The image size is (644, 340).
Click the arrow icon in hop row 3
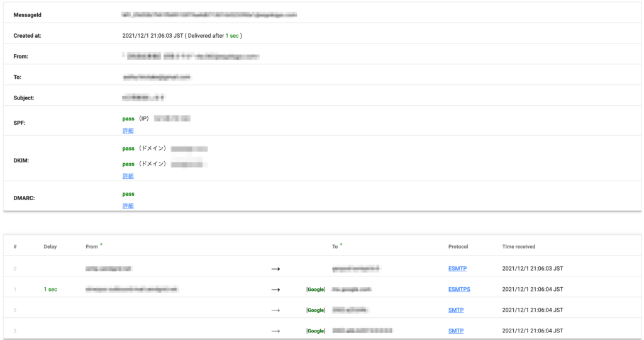[275, 331]
